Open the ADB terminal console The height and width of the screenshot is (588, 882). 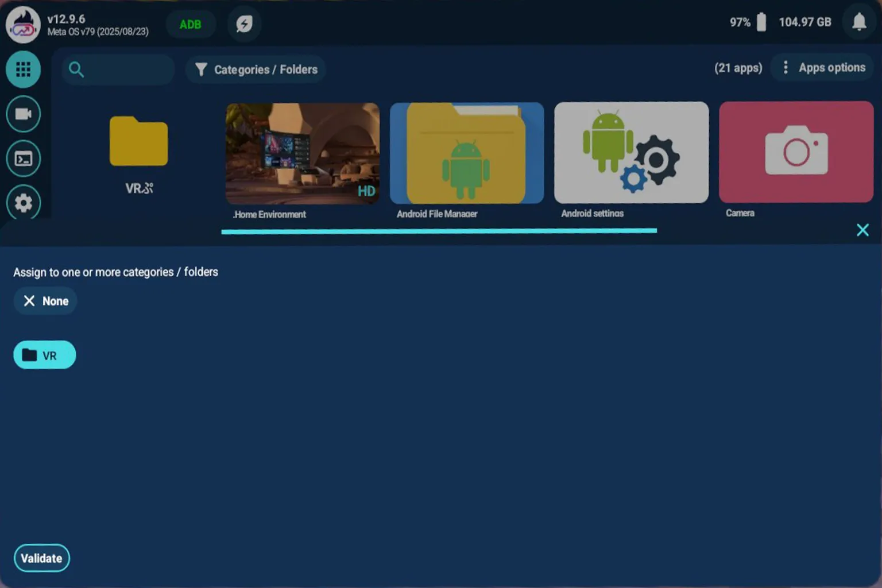point(23,158)
